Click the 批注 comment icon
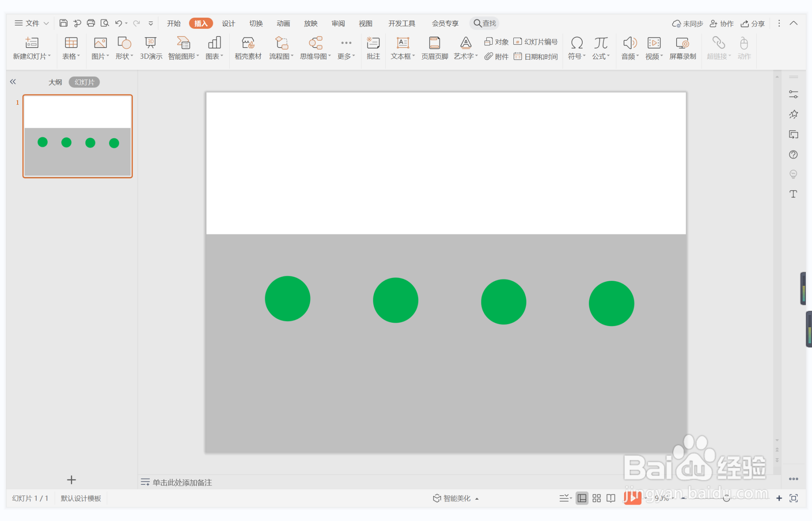 (x=373, y=48)
